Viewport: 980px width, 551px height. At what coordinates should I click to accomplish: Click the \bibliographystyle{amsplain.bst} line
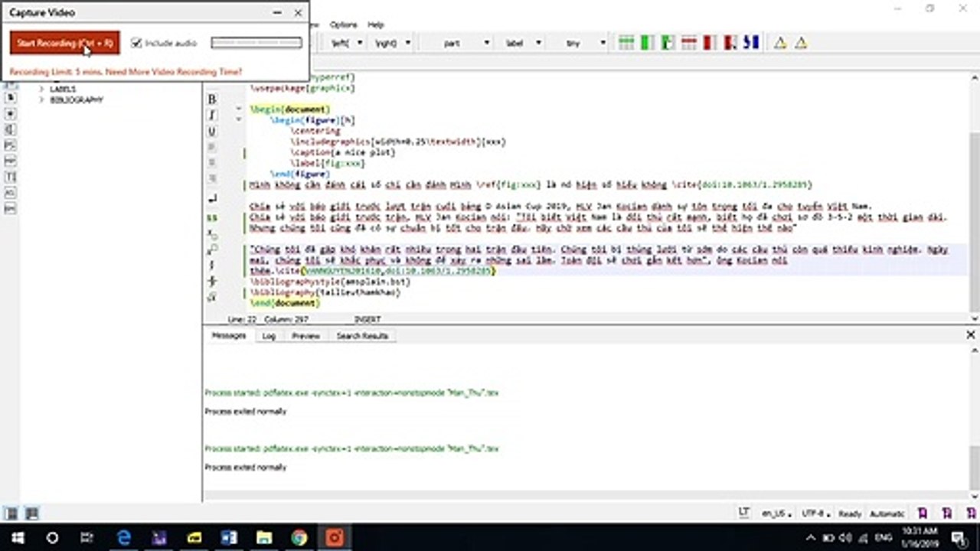coord(330,282)
